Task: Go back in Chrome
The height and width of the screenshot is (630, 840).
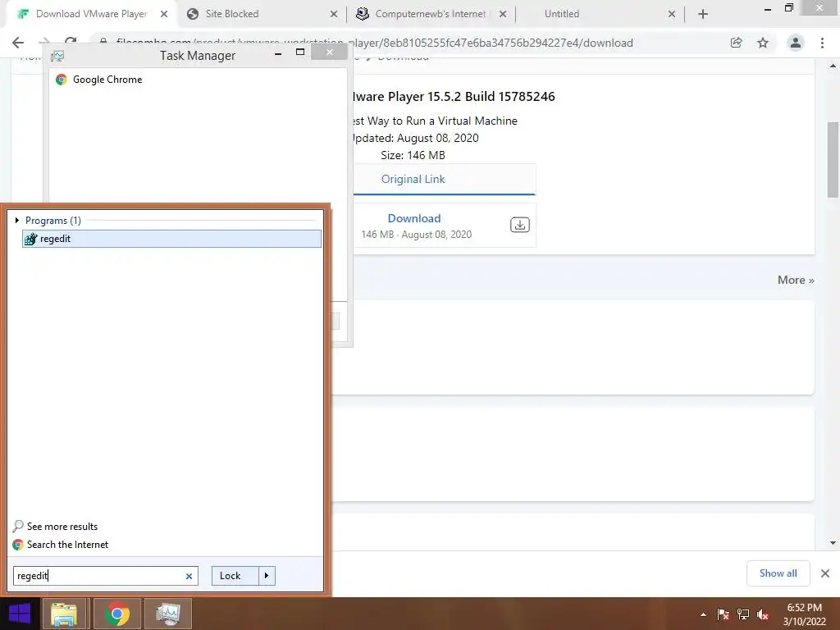Action: [18, 43]
